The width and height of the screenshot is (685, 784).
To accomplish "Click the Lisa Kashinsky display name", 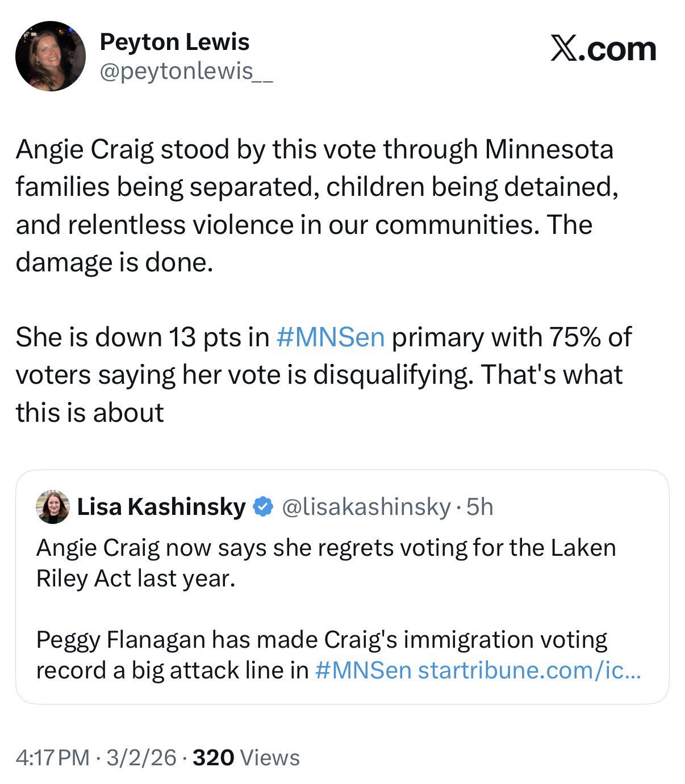I will pos(161,506).
